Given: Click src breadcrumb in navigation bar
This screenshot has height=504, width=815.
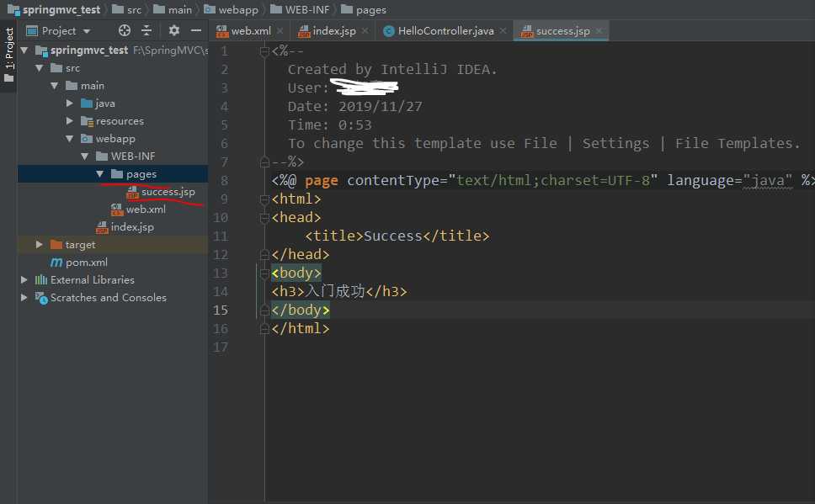Looking at the screenshot, I should [127, 9].
